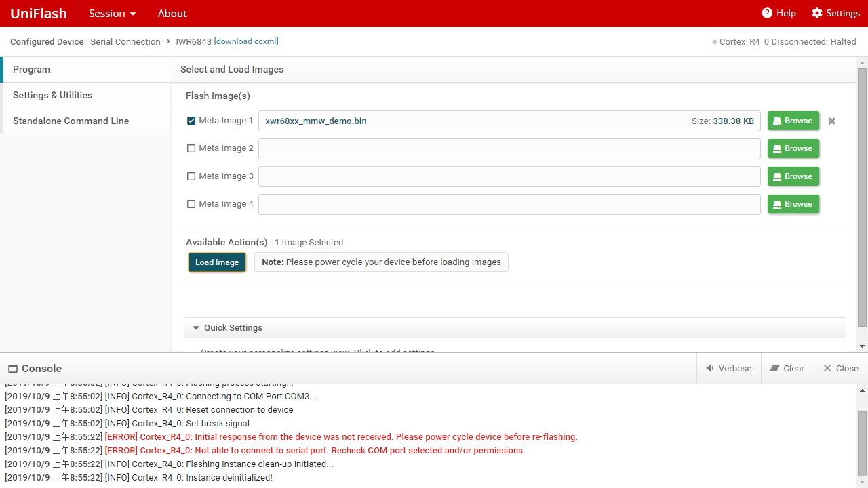Browse for Meta Image 1 file
Image resolution: width=868 pixels, height=488 pixels.
point(793,121)
